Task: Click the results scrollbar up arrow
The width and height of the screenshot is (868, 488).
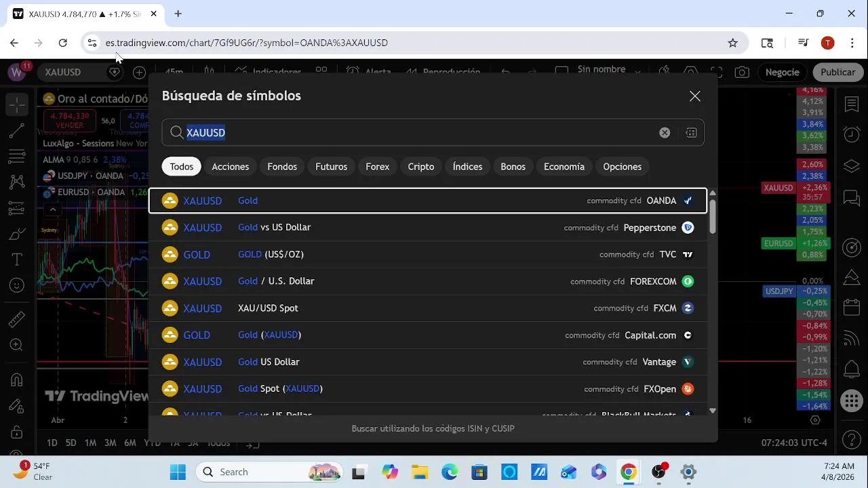Action: [x=713, y=193]
